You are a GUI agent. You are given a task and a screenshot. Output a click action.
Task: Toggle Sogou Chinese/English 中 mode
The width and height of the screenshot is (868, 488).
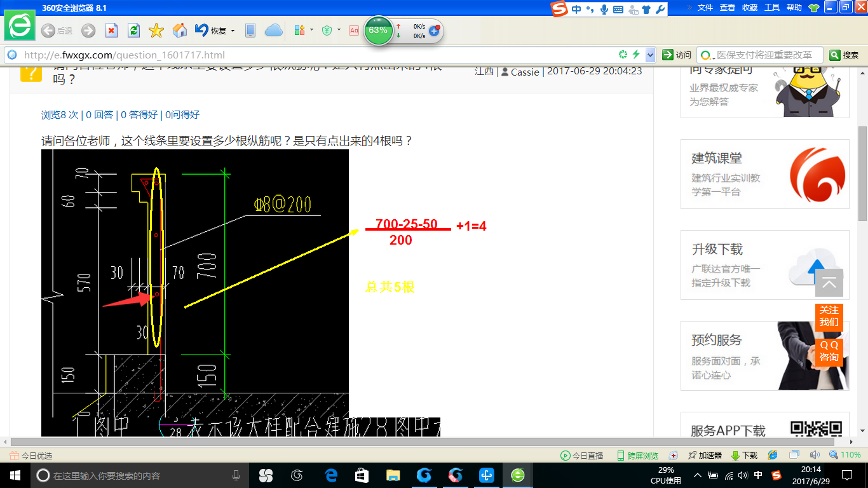point(576,9)
